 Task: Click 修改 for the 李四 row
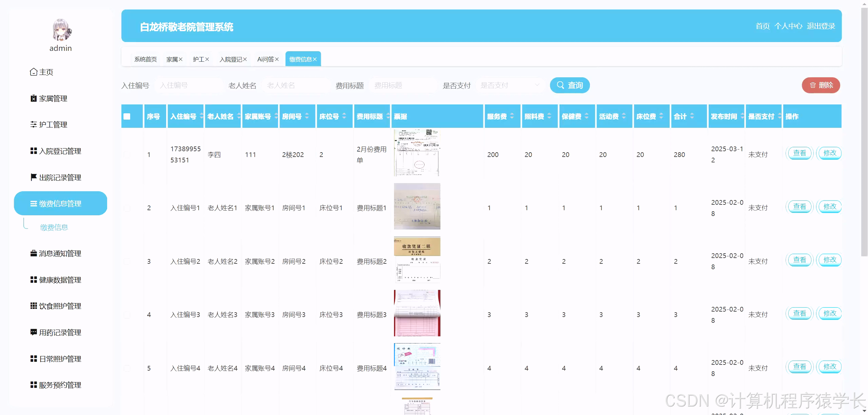830,153
